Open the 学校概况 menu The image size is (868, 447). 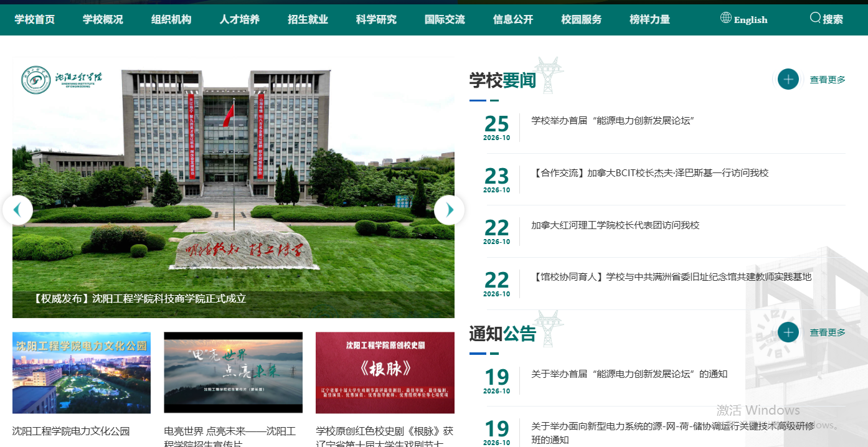(103, 19)
